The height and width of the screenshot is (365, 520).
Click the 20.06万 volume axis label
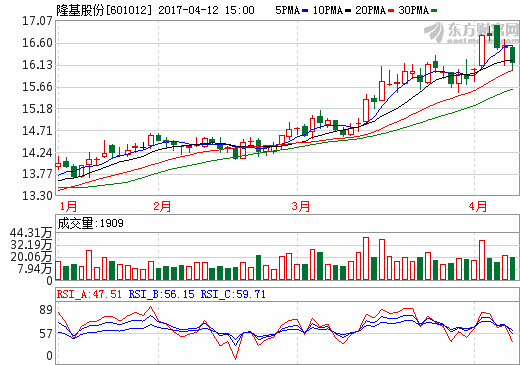31,257
